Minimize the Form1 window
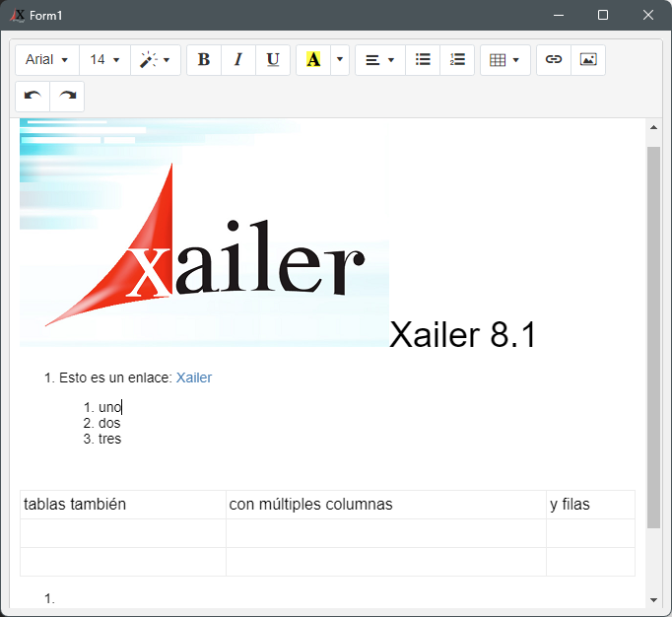672x617 pixels. coord(559,15)
